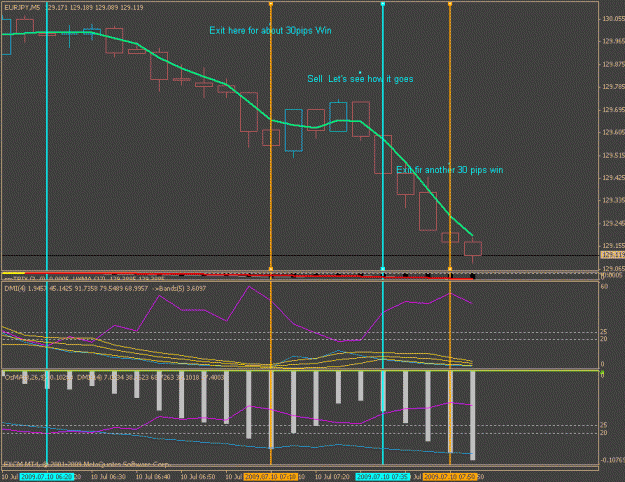
Task: Click the 129.785 price scale label
Action: coord(613,87)
